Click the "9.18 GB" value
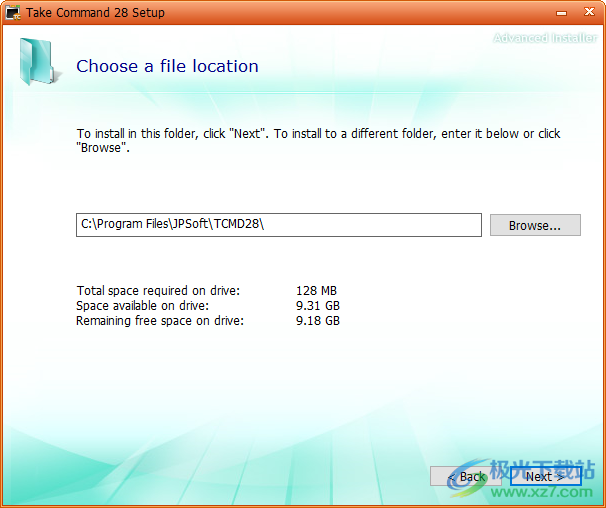606x508 pixels. coord(318,320)
